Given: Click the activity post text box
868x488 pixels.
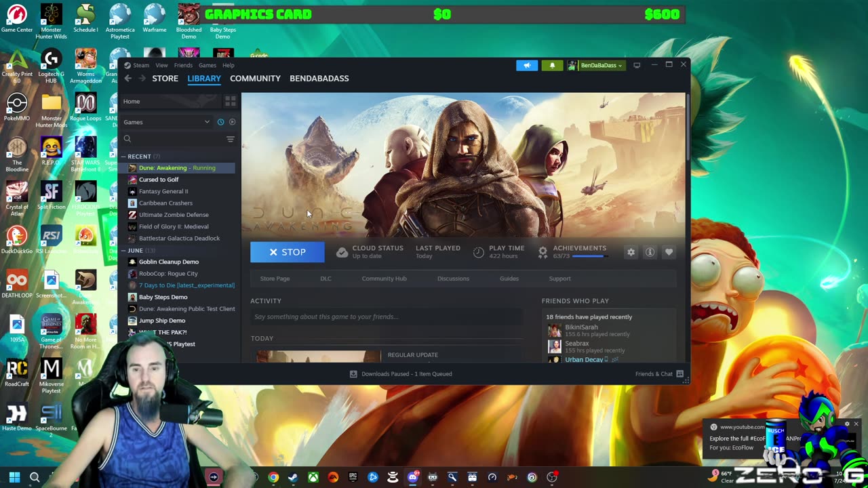Looking at the screenshot, I should tap(387, 317).
